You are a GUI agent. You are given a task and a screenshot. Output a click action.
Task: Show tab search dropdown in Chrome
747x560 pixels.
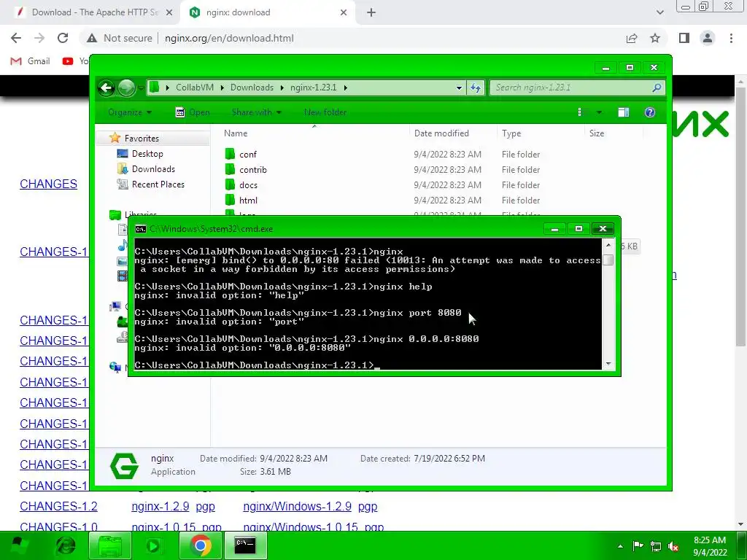[x=659, y=12]
